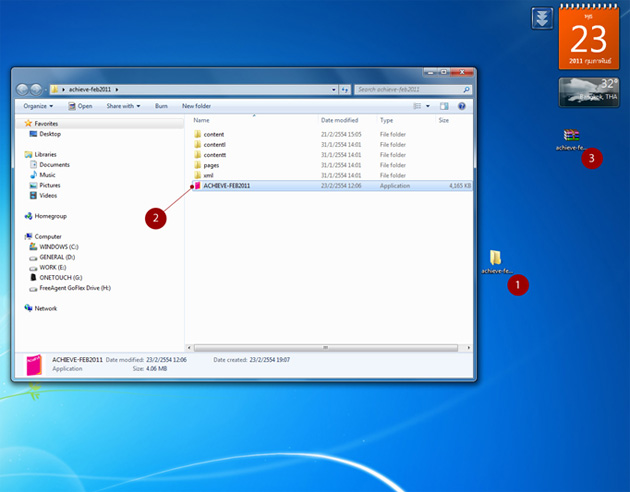Click the achieve-feb2011 path segment
Screen dimensions: 630x492
pos(90,90)
